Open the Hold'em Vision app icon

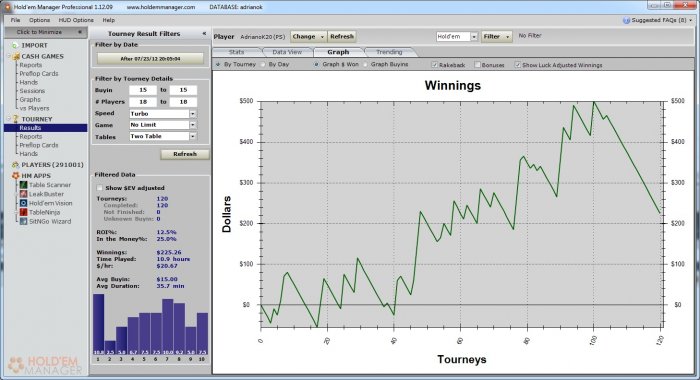point(24,203)
